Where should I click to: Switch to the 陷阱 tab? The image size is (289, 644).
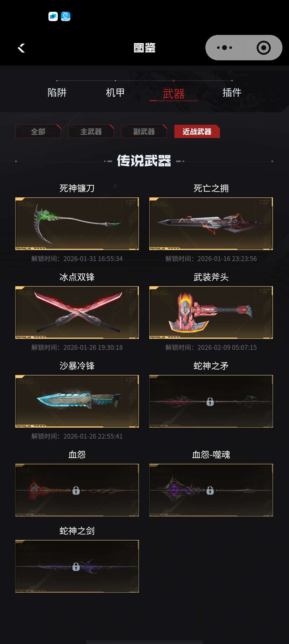click(x=57, y=93)
